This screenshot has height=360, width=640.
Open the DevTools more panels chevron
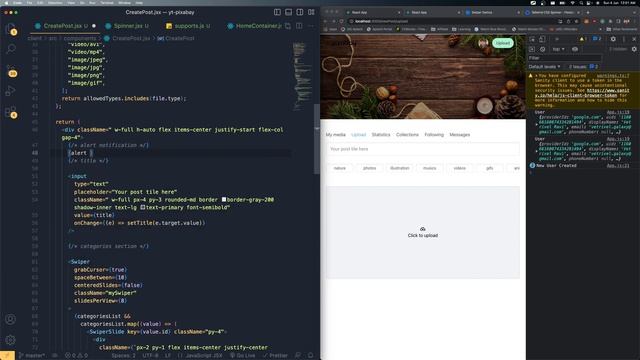(x=557, y=39)
